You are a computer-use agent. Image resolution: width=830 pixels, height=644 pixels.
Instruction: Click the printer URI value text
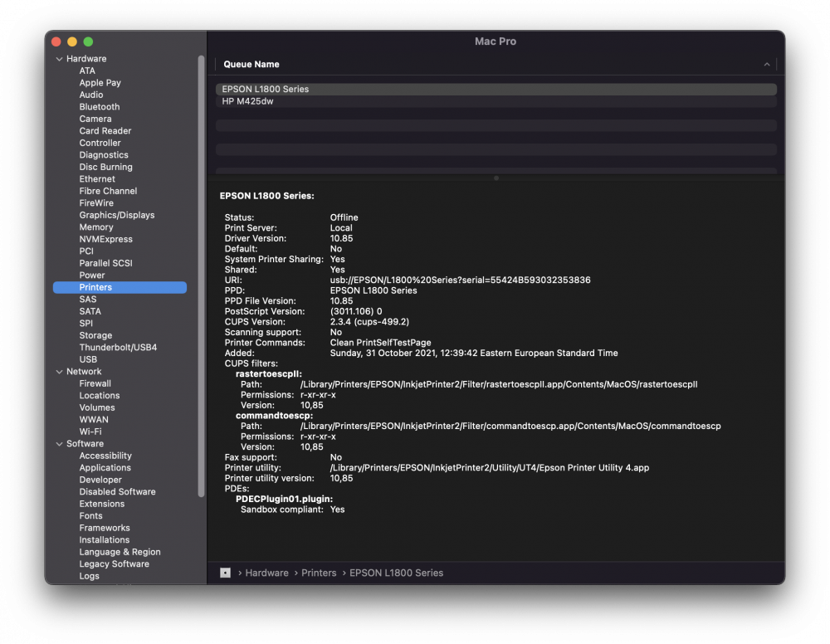pos(460,280)
